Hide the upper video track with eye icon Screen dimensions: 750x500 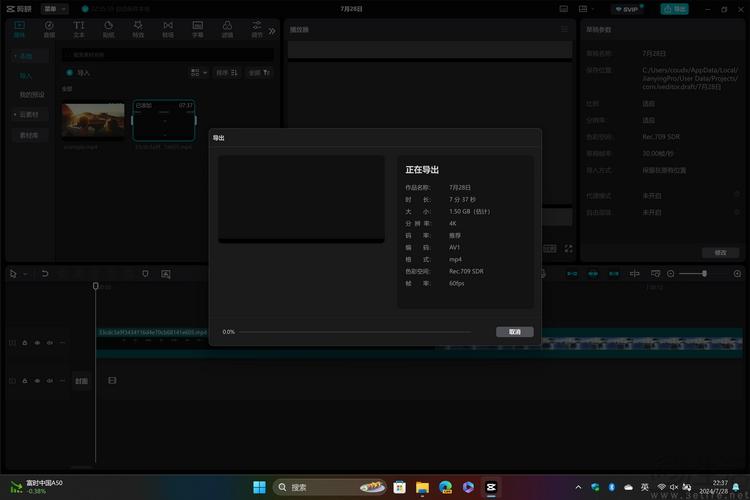point(37,343)
